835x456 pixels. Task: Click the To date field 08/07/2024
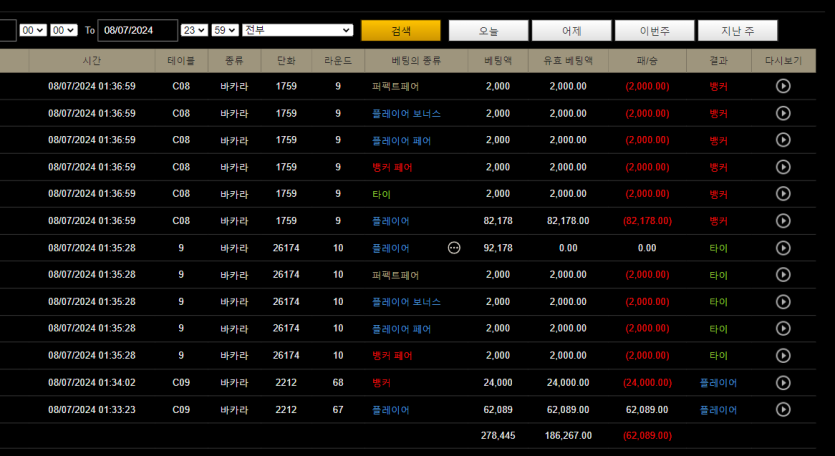137,30
